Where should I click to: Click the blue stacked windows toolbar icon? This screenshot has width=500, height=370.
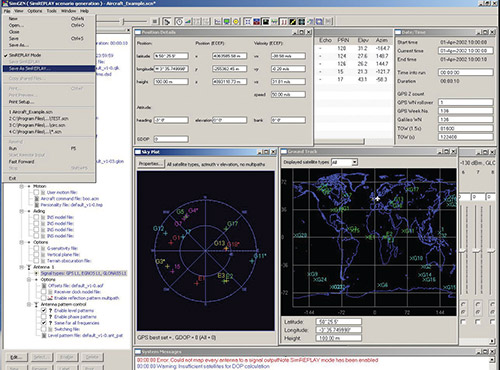coord(319,22)
